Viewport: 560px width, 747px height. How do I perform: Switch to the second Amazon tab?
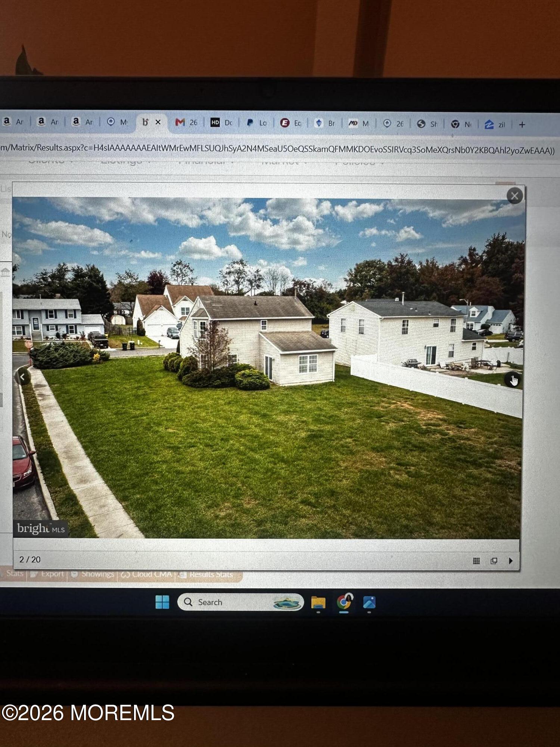pyautogui.click(x=48, y=122)
